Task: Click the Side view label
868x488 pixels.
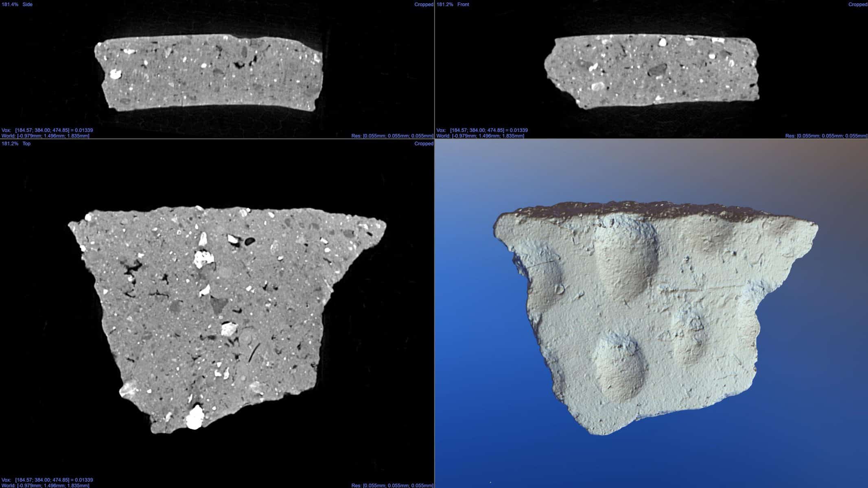Action: pyautogui.click(x=27, y=4)
